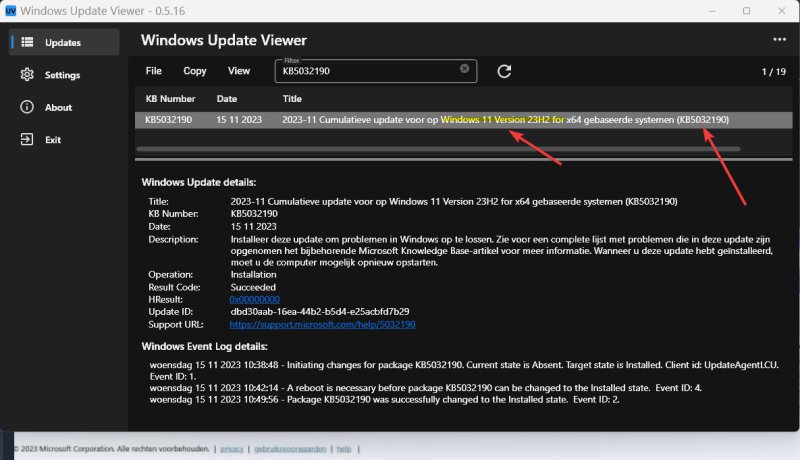Open the About info page
The width and height of the screenshot is (800, 460).
point(57,107)
